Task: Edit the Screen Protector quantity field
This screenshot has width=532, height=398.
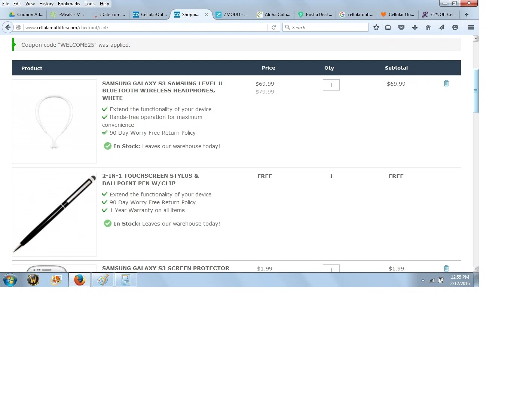Action: (331, 269)
